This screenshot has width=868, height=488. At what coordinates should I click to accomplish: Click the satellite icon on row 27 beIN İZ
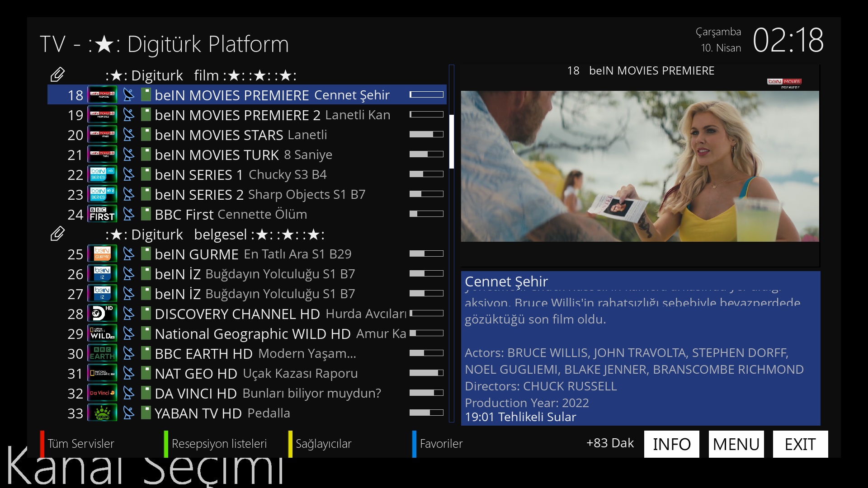coord(129,294)
